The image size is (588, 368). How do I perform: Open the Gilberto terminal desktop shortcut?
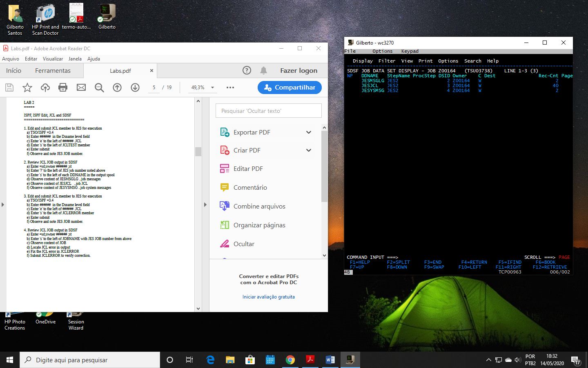[x=107, y=16]
